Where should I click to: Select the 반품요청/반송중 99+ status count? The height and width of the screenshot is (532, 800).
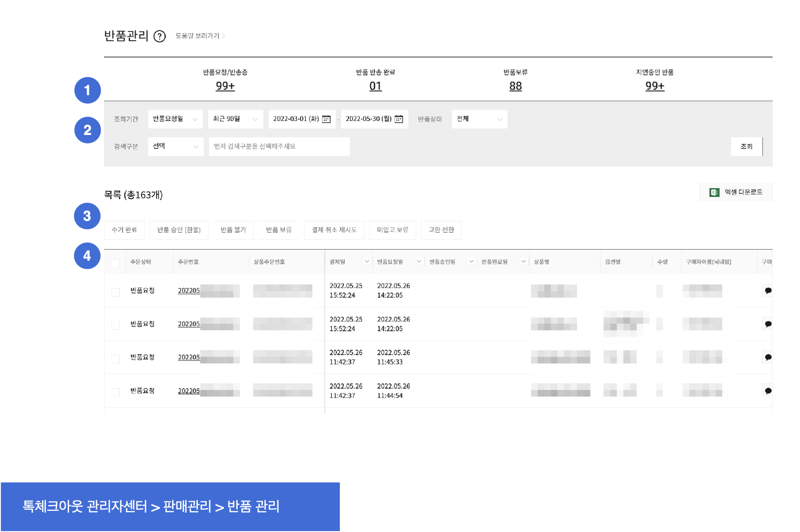225,86
